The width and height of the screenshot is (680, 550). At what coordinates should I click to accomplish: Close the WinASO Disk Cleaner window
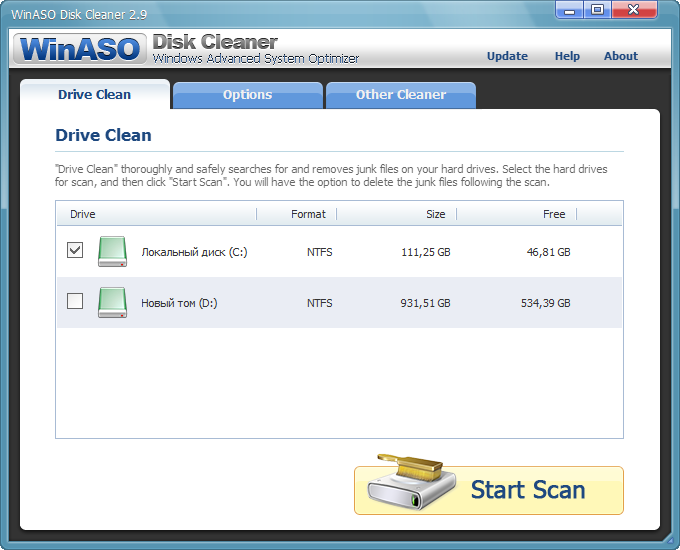tap(634, 10)
